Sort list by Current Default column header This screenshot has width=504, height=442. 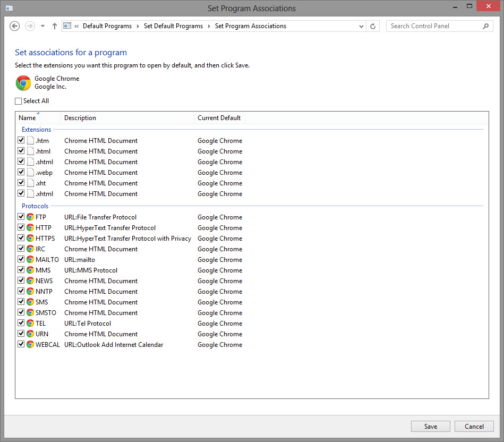point(219,118)
